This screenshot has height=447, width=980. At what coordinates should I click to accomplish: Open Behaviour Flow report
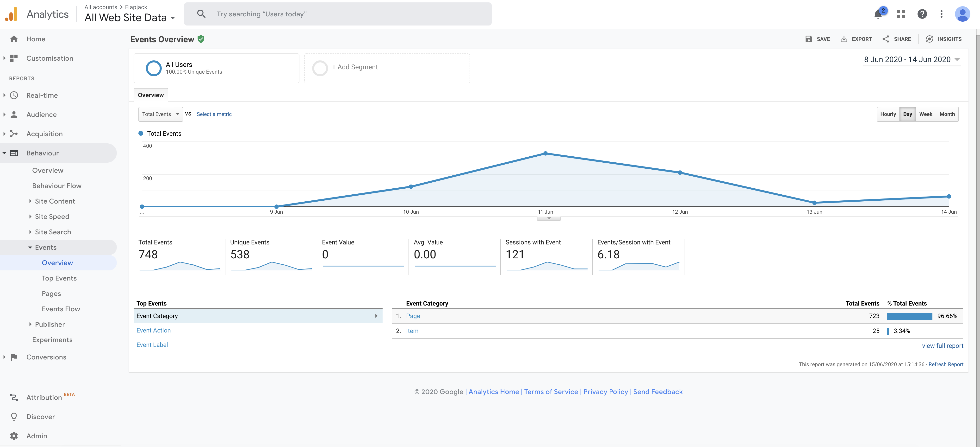[x=57, y=186]
